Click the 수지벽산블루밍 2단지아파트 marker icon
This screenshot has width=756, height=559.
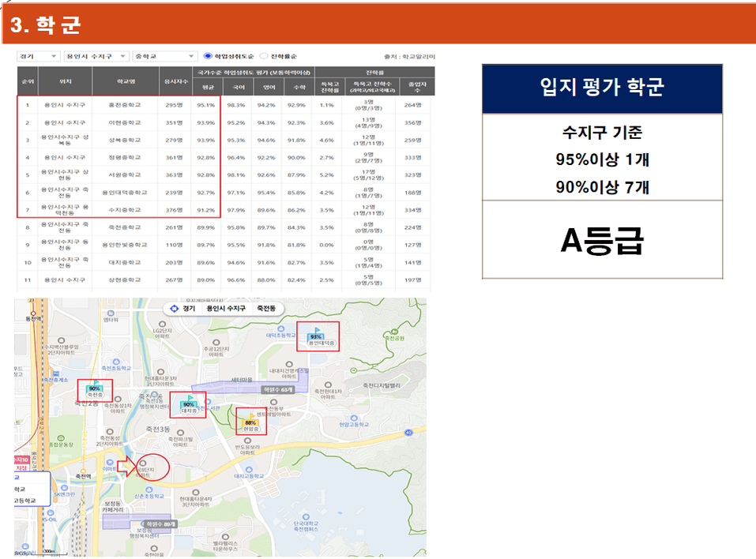pos(62,341)
